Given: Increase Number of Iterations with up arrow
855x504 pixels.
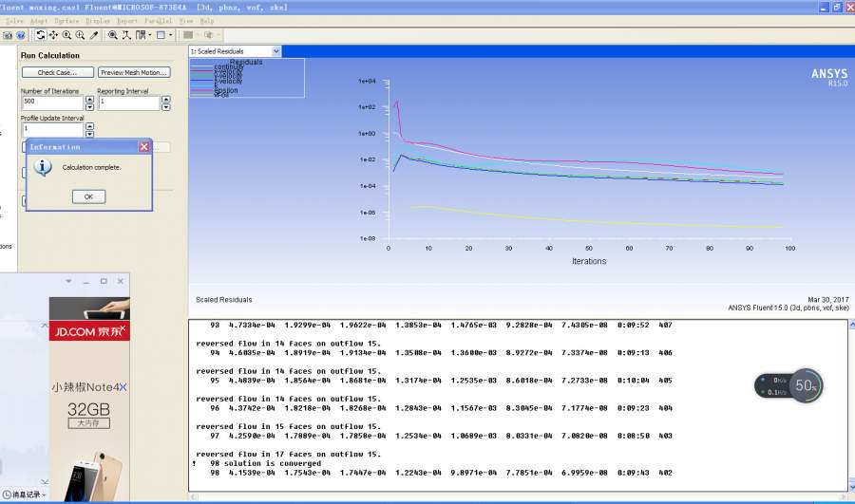Looking at the screenshot, I should coord(89,98).
